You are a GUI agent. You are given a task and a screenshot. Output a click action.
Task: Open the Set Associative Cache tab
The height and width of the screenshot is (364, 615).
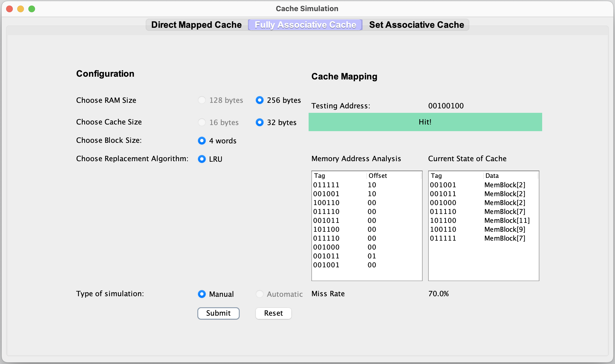point(416,25)
